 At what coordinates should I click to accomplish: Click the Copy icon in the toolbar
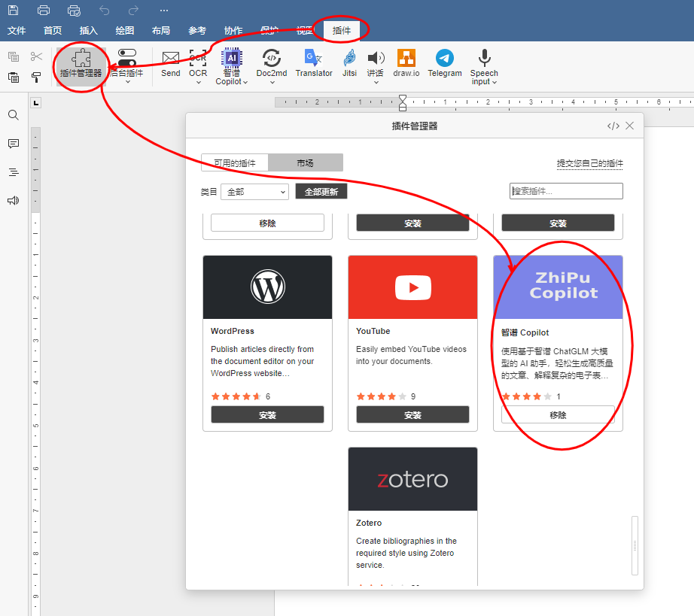pyautogui.click(x=14, y=56)
